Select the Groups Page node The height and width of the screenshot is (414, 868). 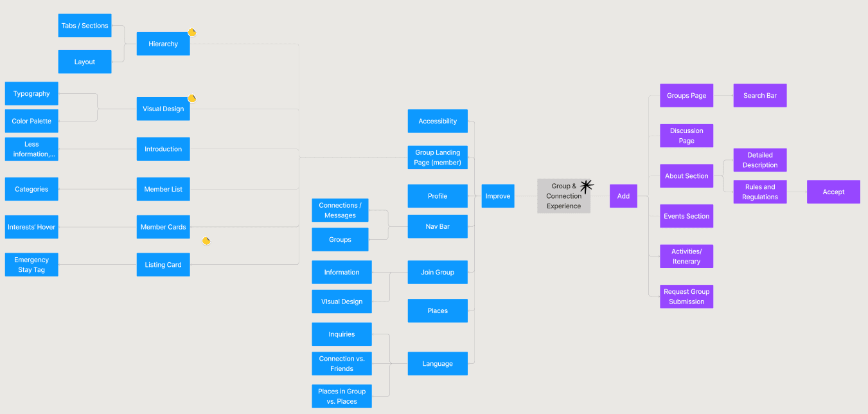[x=686, y=95]
